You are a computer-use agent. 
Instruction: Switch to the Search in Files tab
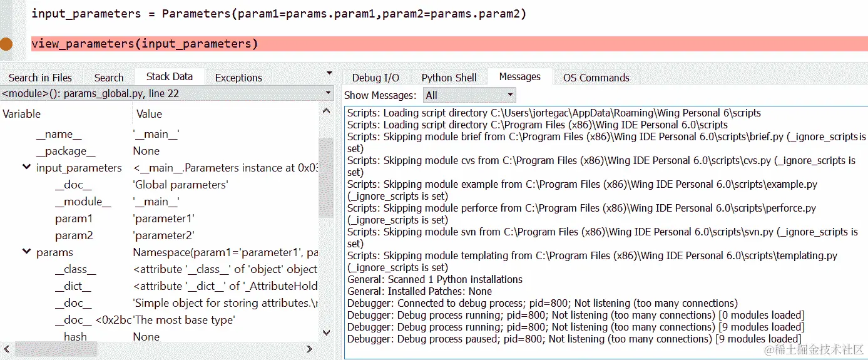[x=40, y=78]
